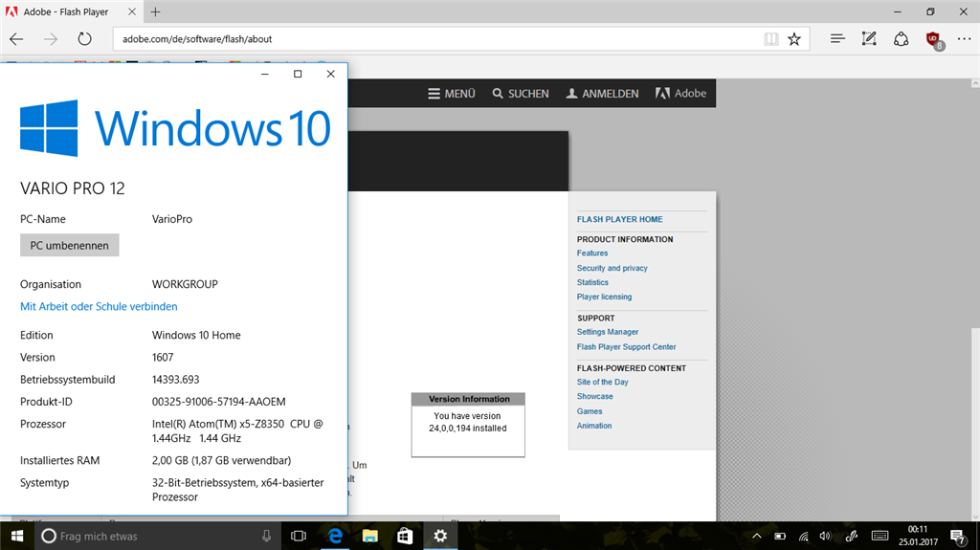Screen dimensions: 980x550
Task: Open the Games link
Action: pos(590,411)
